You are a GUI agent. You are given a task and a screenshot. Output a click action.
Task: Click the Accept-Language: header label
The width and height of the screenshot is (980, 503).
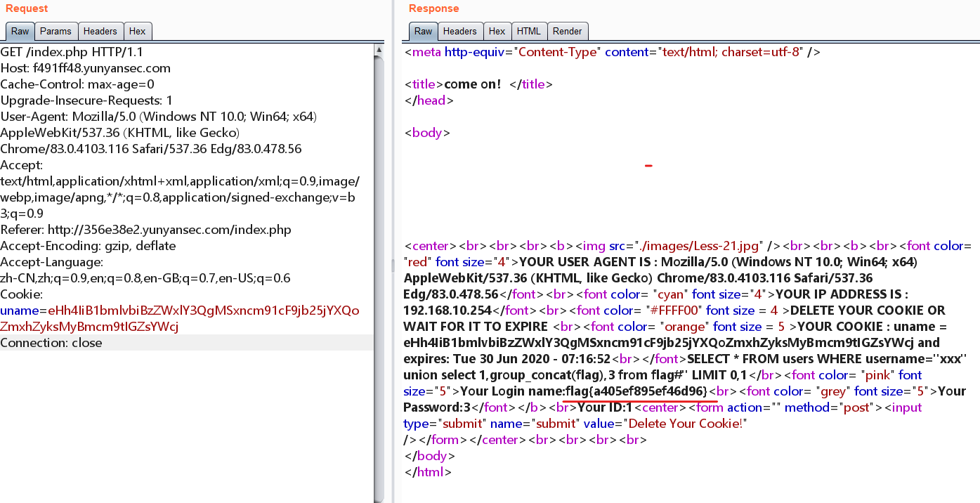pyautogui.click(x=52, y=262)
